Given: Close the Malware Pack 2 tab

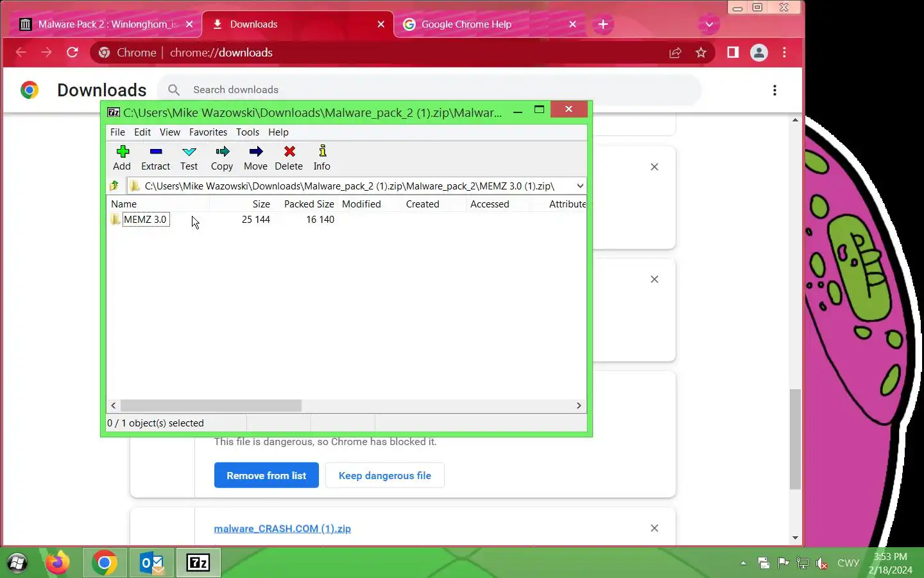Looking at the screenshot, I should [189, 24].
